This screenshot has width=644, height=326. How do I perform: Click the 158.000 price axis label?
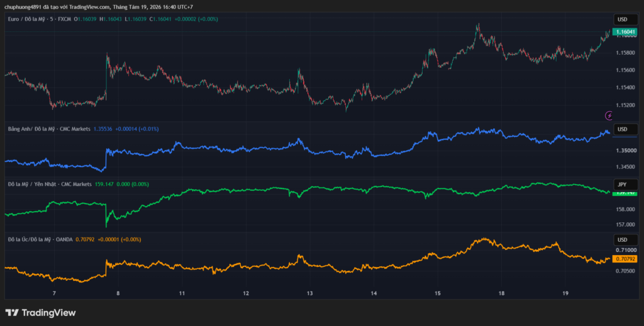(x=626, y=209)
